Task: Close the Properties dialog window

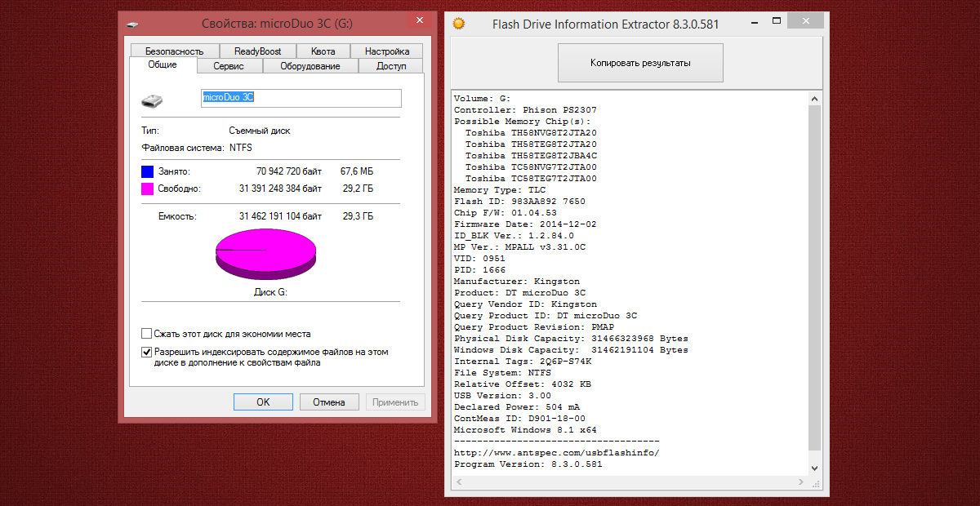Action: [420, 20]
